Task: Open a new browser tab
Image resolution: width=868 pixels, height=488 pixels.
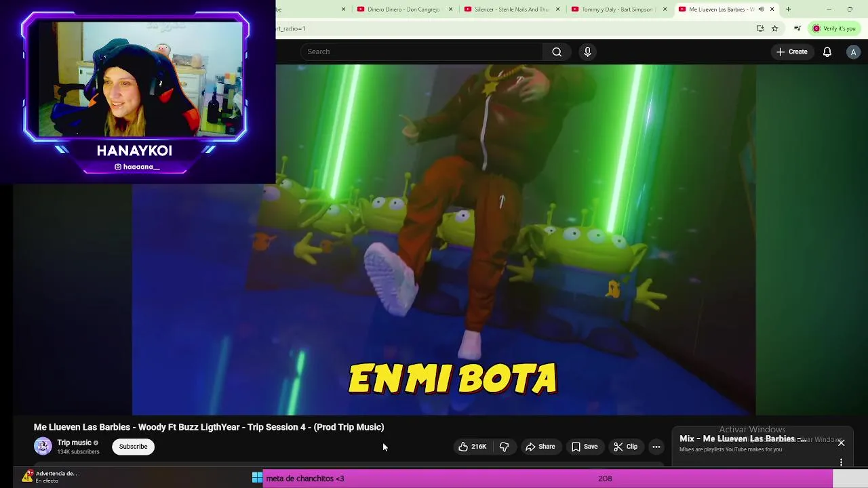Action: (x=788, y=9)
